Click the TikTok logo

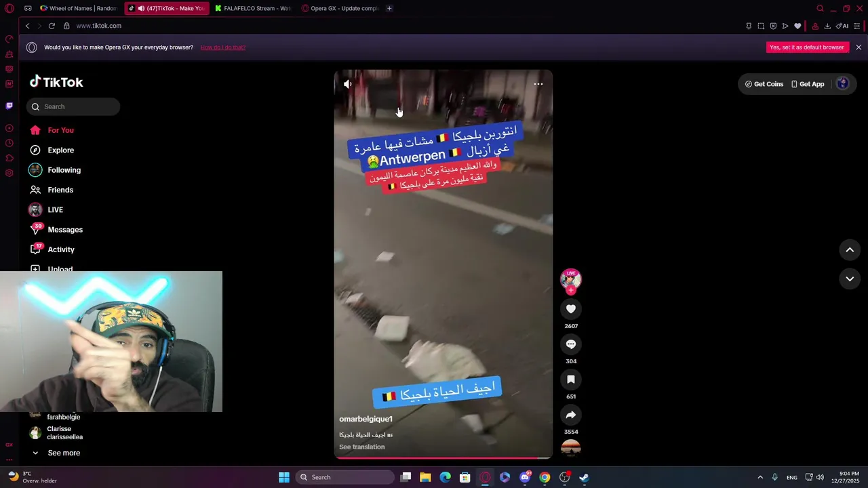coord(56,82)
